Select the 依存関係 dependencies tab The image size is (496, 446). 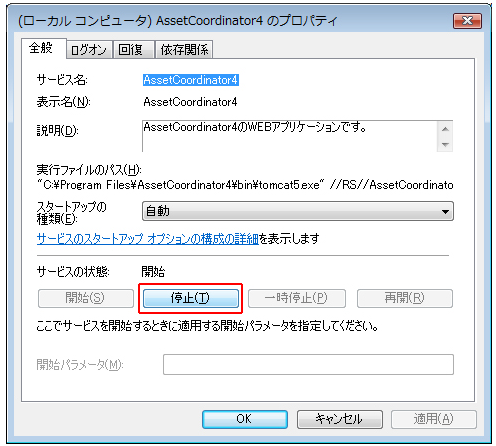(x=184, y=50)
